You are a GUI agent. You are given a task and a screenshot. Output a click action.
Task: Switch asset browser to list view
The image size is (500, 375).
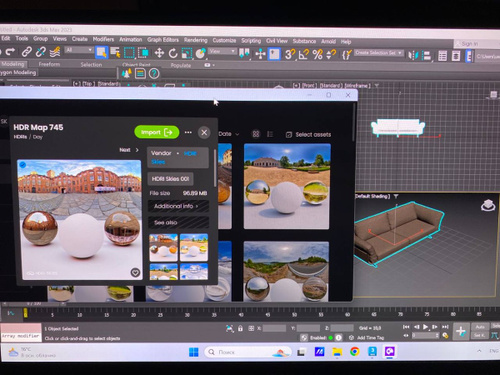[270, 134]
